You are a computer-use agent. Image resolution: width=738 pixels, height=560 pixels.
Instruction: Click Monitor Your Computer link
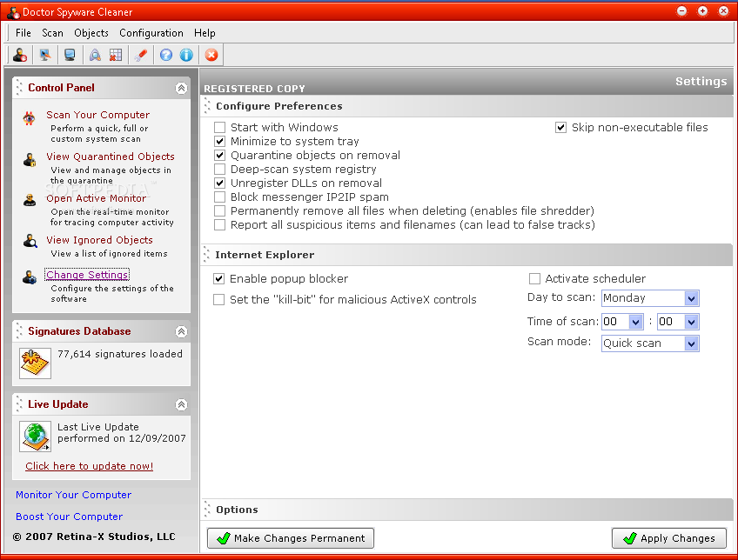73,495
